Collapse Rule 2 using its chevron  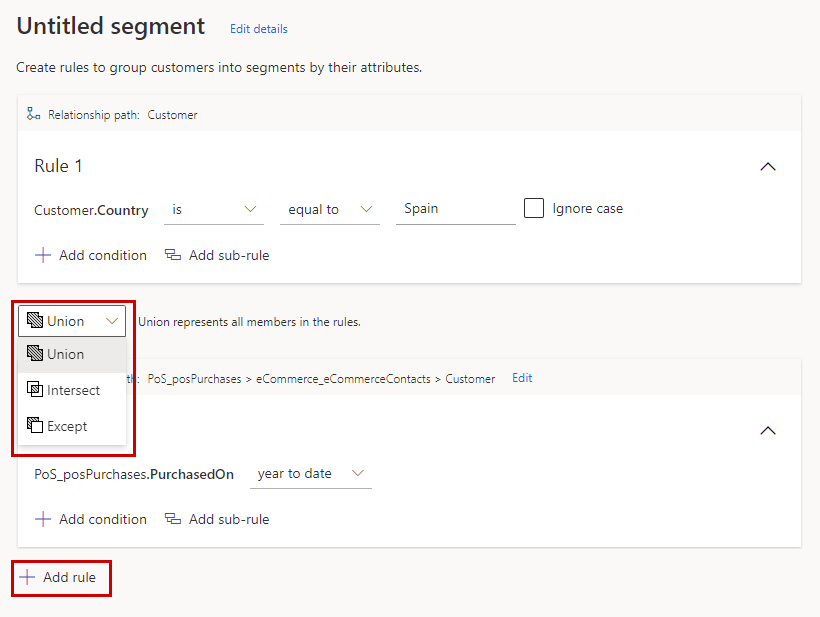pos(768,430)
